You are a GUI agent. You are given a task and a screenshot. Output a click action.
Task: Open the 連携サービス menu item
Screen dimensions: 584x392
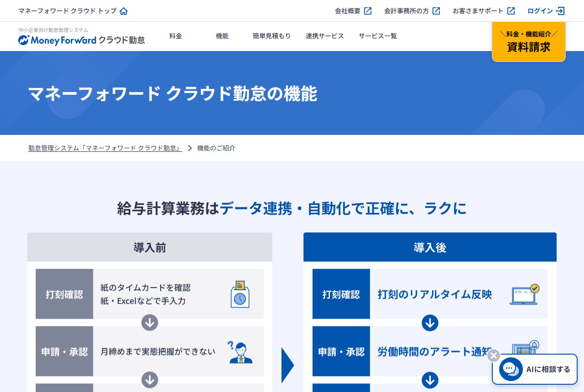click(325, 36)
